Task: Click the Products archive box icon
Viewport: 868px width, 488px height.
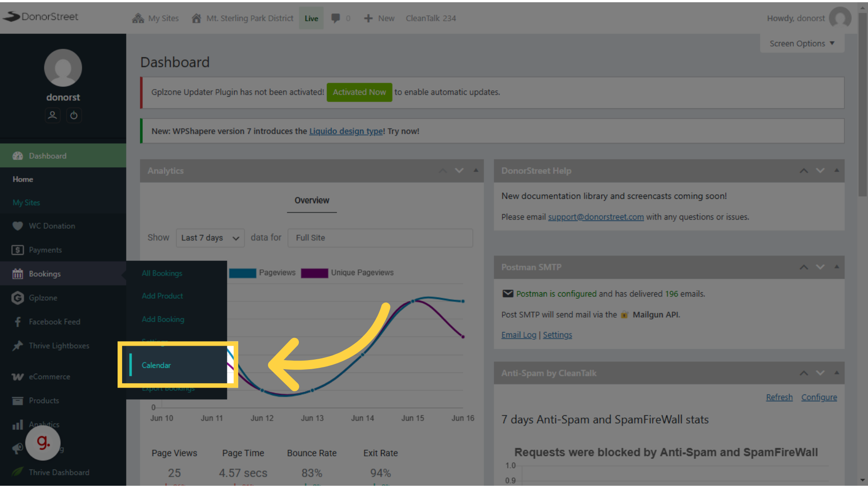Action: 18,401
